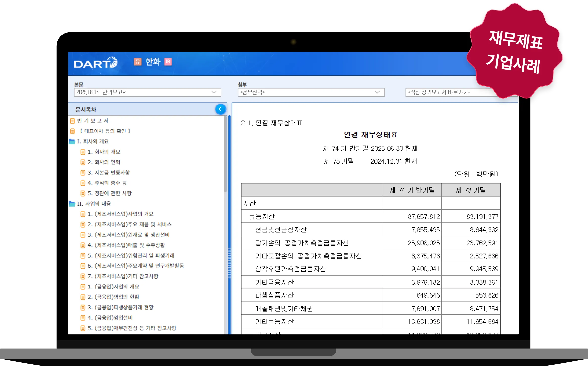Click document icon beside 5. 정관에 관한 사항
The image size is (588, 366).
83,193
